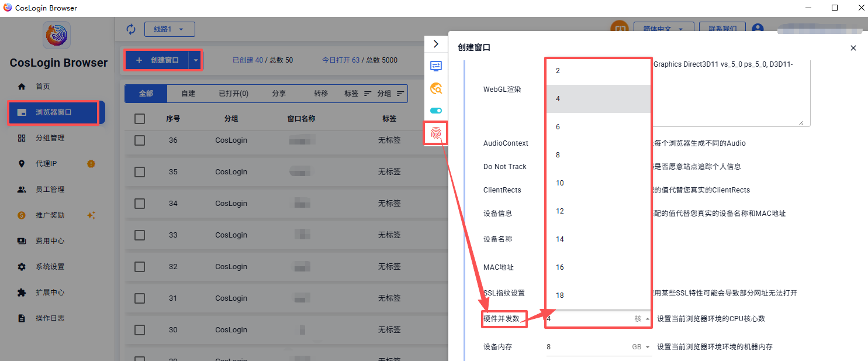Click the home icon next to 首页
The height and width of the screenshot is (361, 868).
point(22,87)
